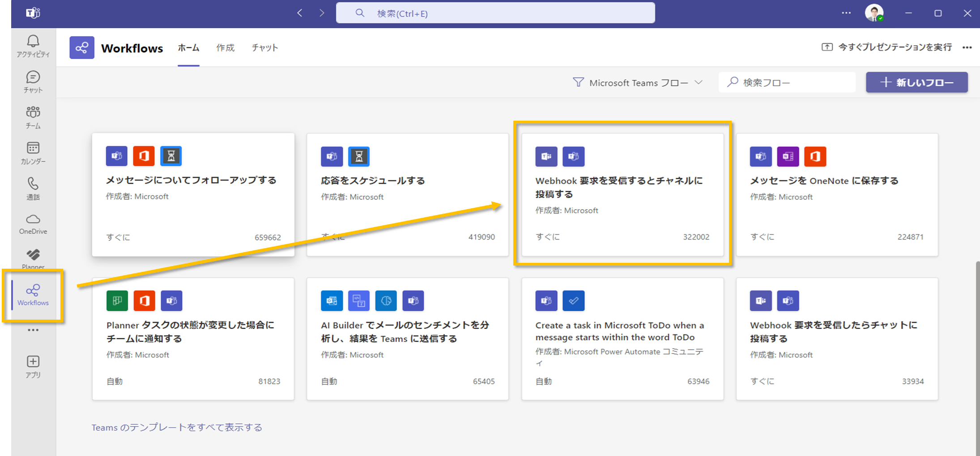Click the text-recognition icon on the AI Builder card
Screen dimensions: 980x456
pyautogui.click(x=359, y=301)
